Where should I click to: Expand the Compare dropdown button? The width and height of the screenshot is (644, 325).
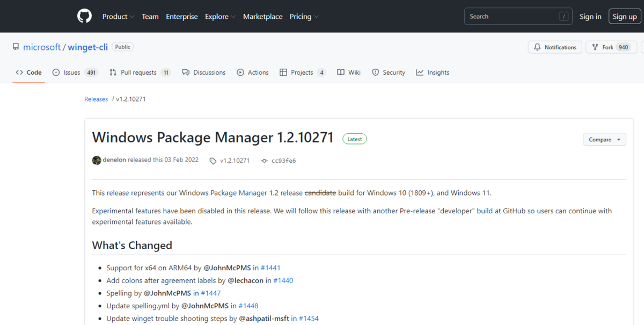[x=604, y=140]
